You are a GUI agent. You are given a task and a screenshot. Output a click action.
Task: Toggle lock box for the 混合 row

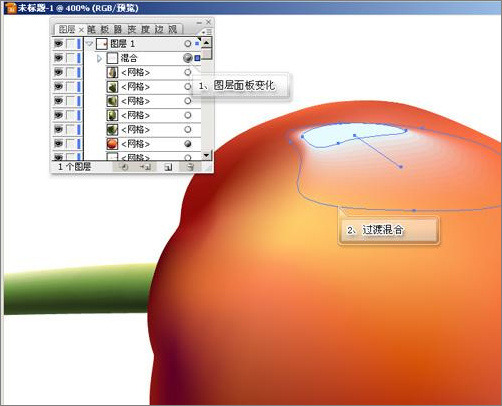(70, 58)
